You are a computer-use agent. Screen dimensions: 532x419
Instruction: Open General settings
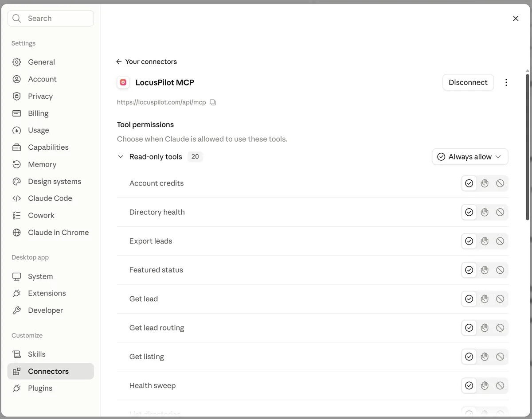tap(51, 62)
